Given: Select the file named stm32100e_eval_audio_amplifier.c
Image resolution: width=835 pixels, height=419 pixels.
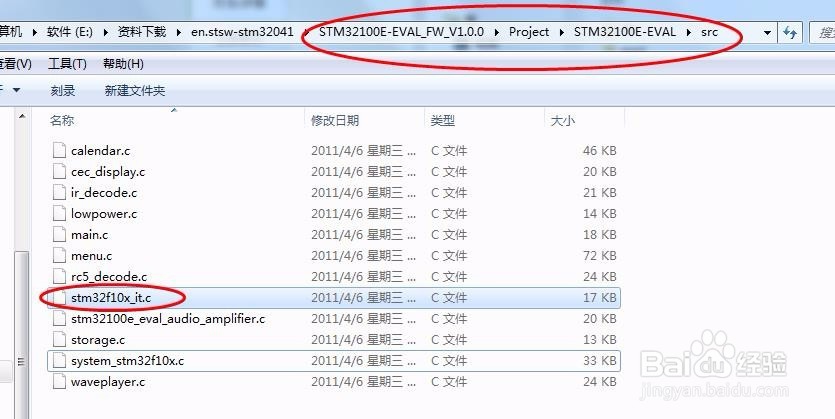Looking at the screenshot, I should pyautogui.click(x=168, y=319).
